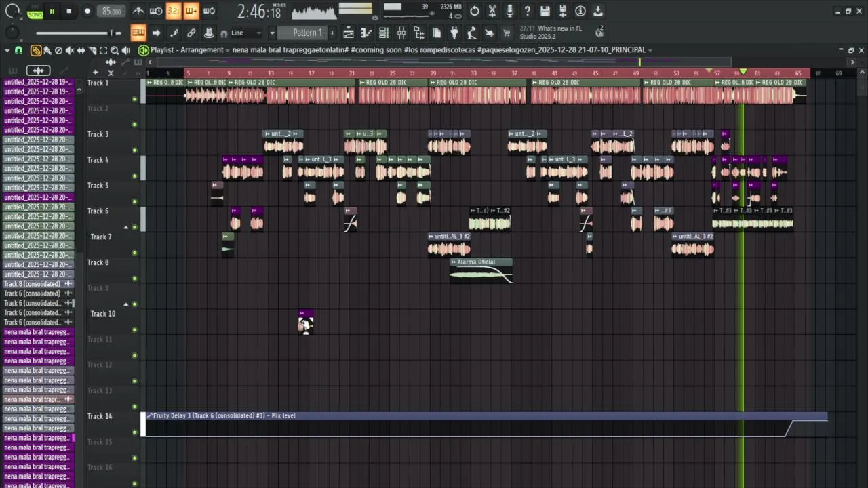
Task: Select the playlist Zoom tool
Action: tap(115, 50)
